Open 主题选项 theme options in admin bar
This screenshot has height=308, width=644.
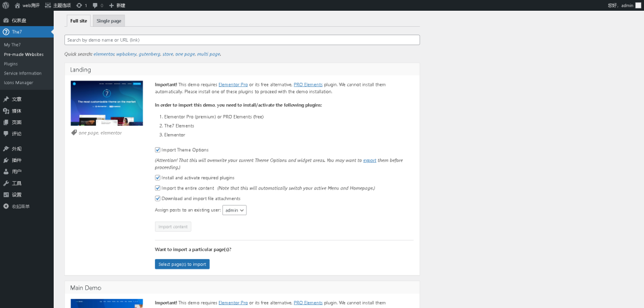(57, 5)
